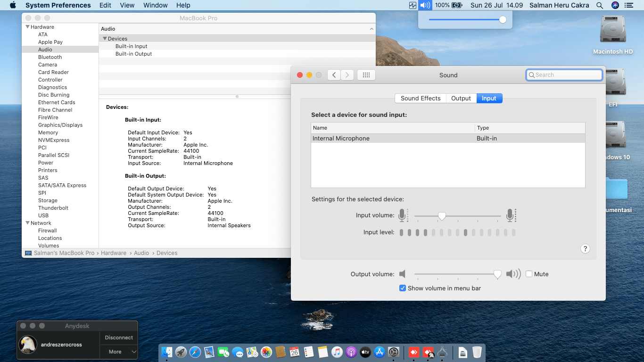Collapse the Hardware section in sidebar
The image size is (644, 362).
[x=27, y=27]
